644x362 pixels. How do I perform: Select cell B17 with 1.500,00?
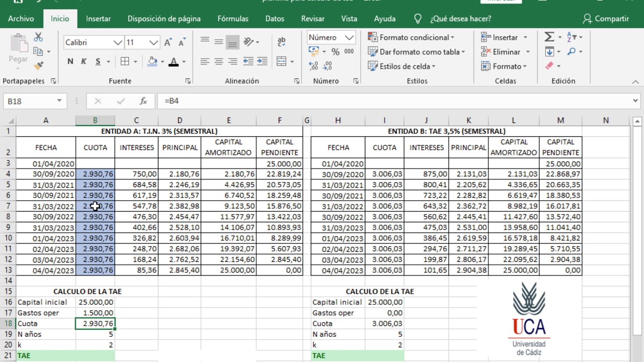[x=95, y=313]
